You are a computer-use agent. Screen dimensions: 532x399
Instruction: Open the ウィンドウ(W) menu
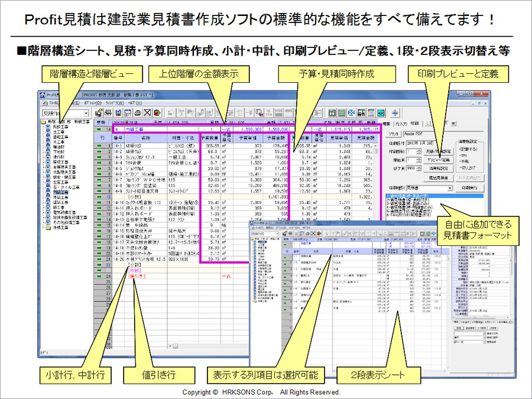point(115,103)
